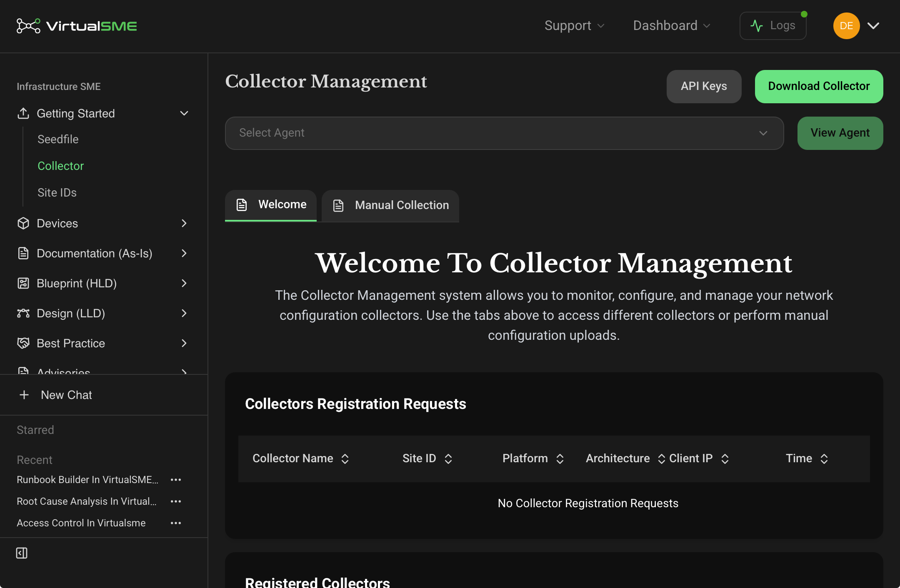Expand the user account chevron

tap(873, 26)
